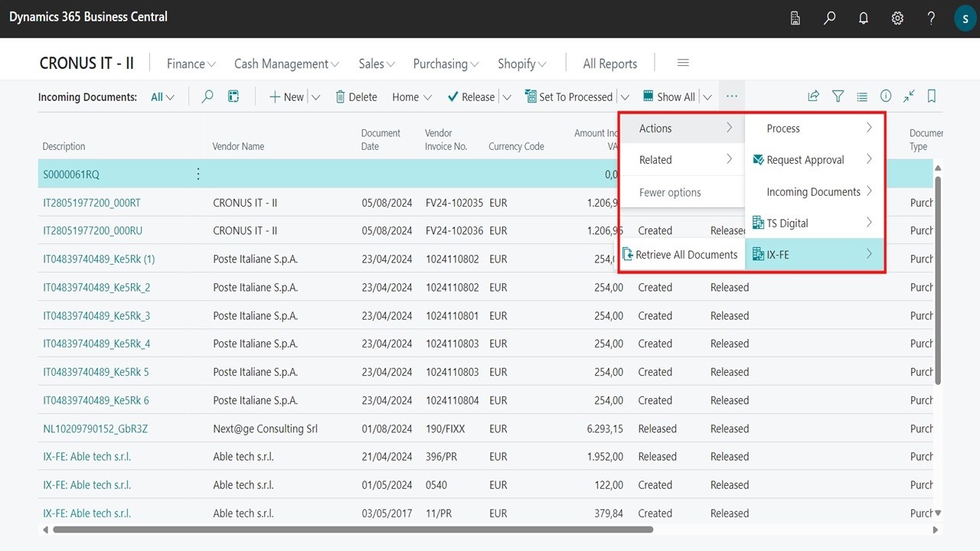Click the document icon in the top header
This screenshot has height=551, width=980.
pos(795,18)
